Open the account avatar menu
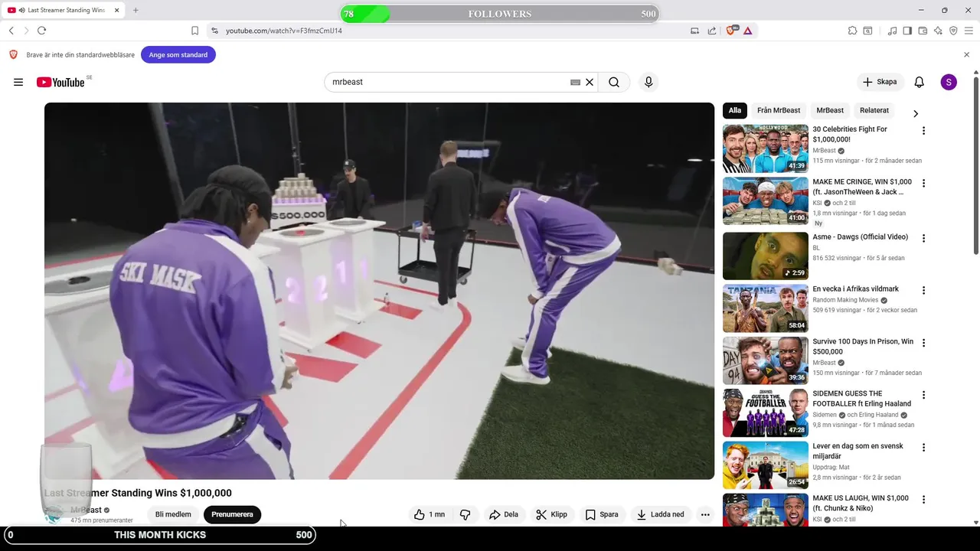 point(949,82)
